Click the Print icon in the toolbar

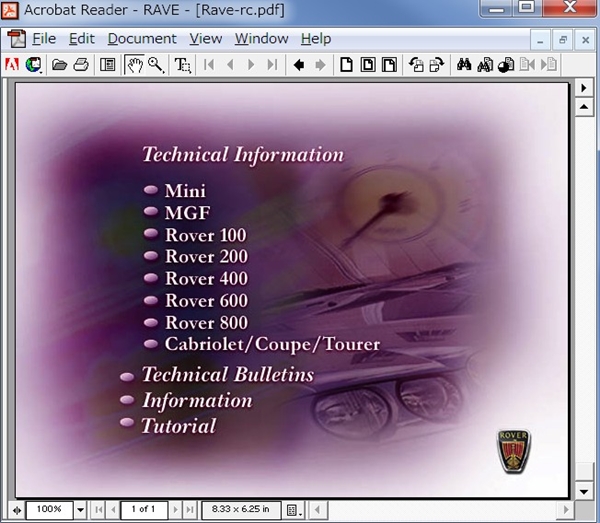[81, 65]
